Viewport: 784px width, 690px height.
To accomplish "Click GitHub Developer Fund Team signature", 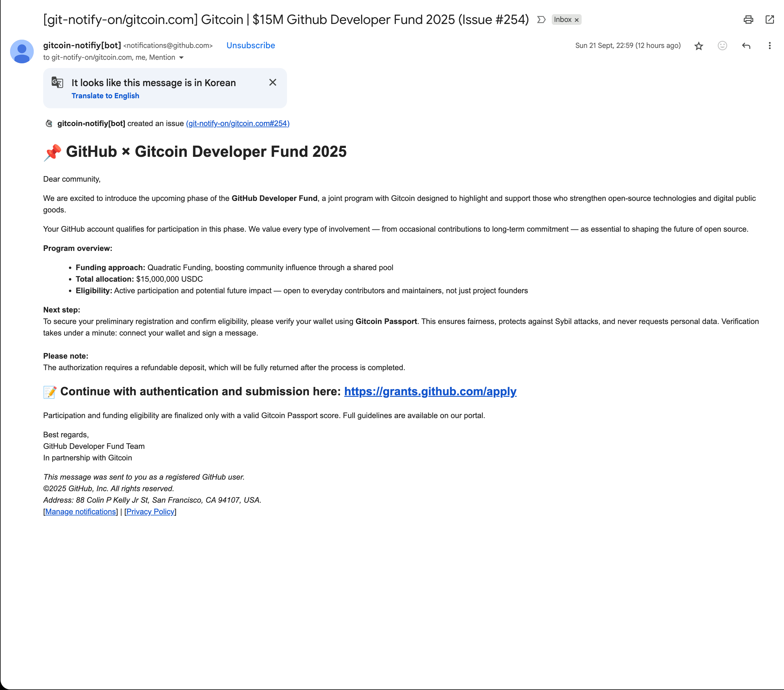I will [x=94, y=446].
